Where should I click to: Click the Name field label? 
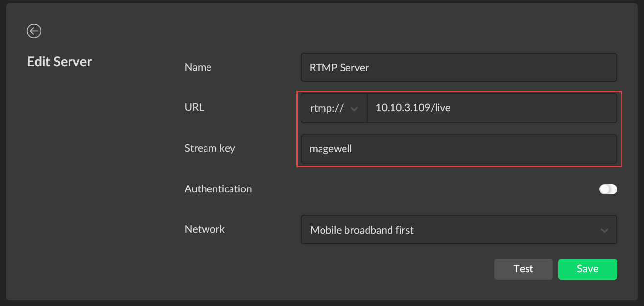pos(198,67)
